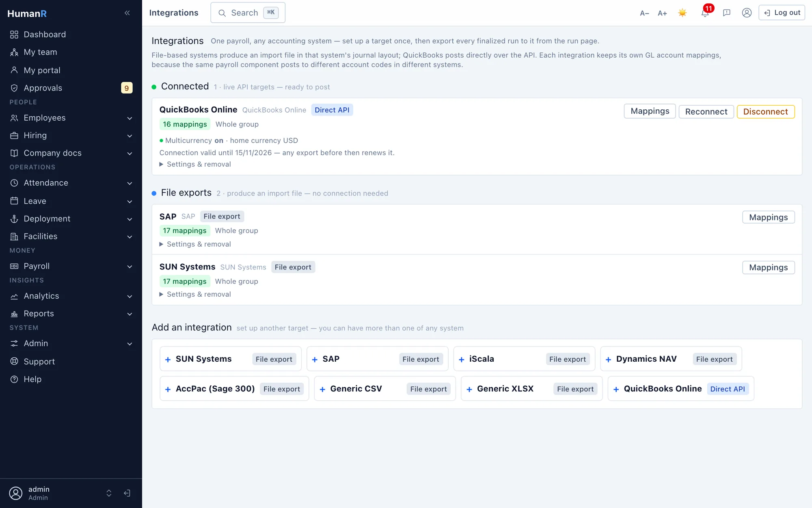Expand the Attendance menu chevron
This screenshot has height=508, width=812.
coord(130,183)
